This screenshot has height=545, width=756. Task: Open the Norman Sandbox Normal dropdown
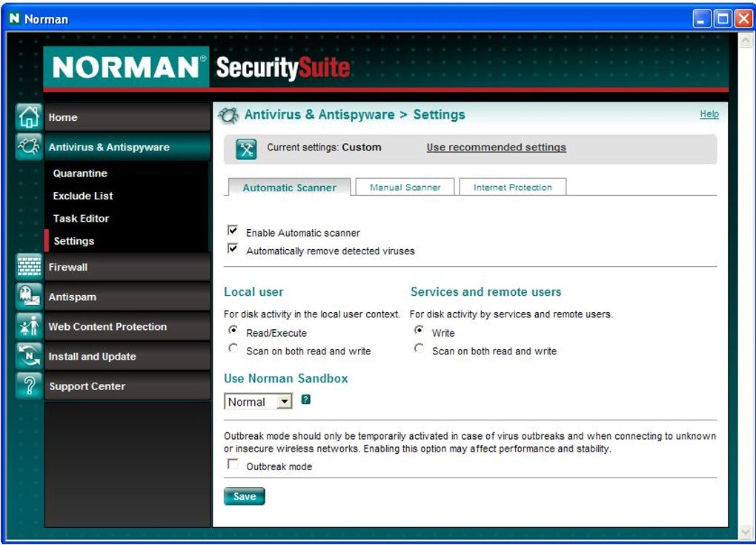[258, 401]
